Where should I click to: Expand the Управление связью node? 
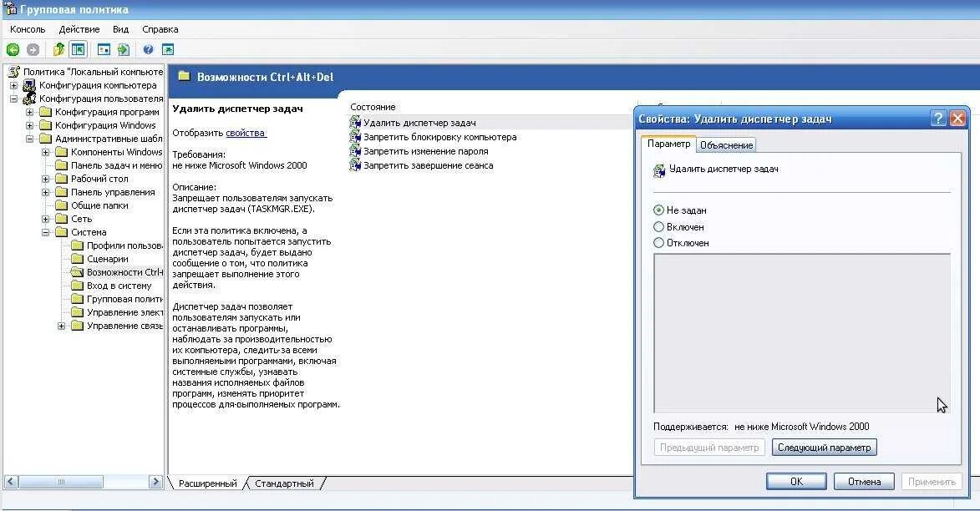(x=61, y=326)
